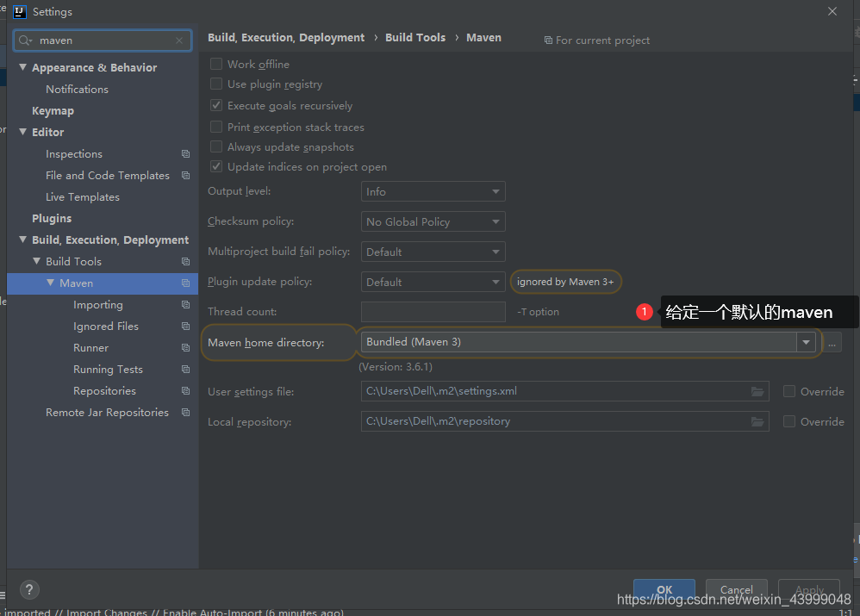Click the maven search input field
Screen dimensions: 860x616
point(103,40)
